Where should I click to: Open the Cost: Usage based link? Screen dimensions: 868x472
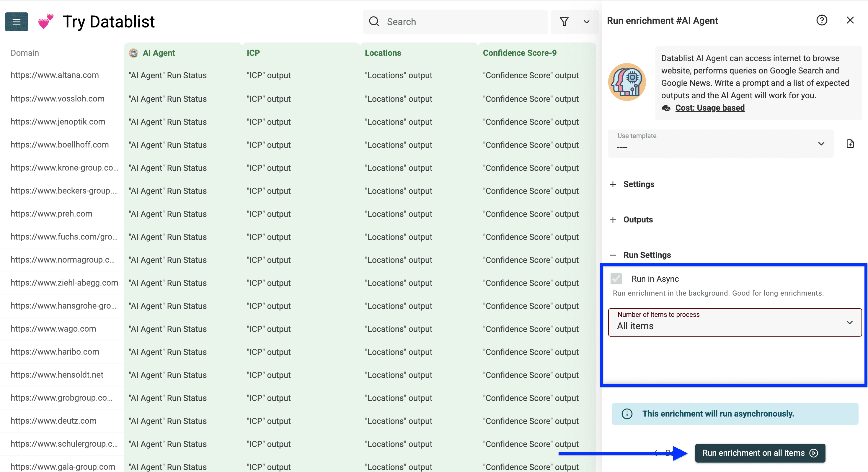[710, 108]
